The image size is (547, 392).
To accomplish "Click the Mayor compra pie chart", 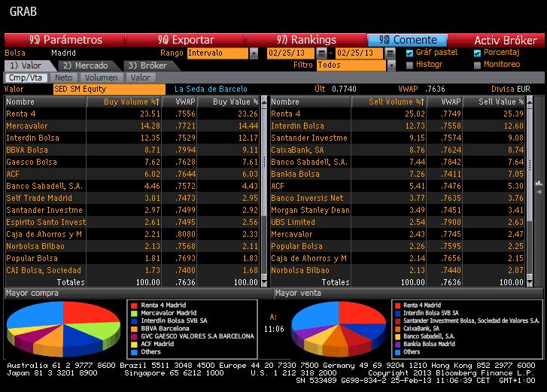I will click(x=63, y=329).
